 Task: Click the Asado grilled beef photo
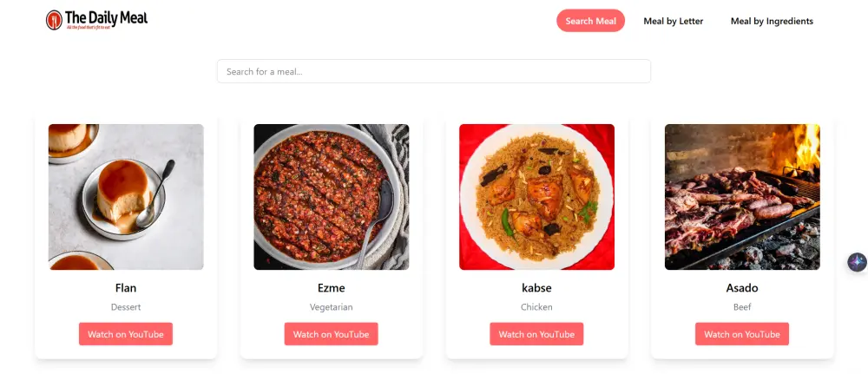coord(742,197)
